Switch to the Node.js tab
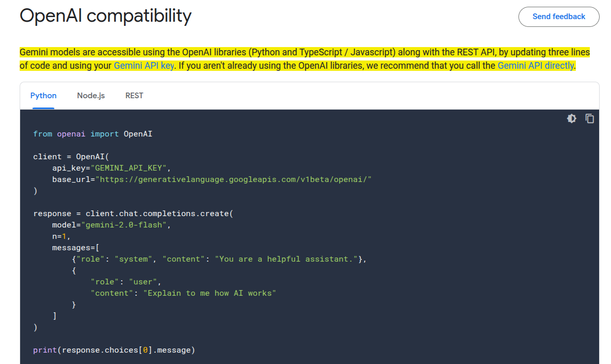Viewport: 611px width, 364px height. coord(91,96)
